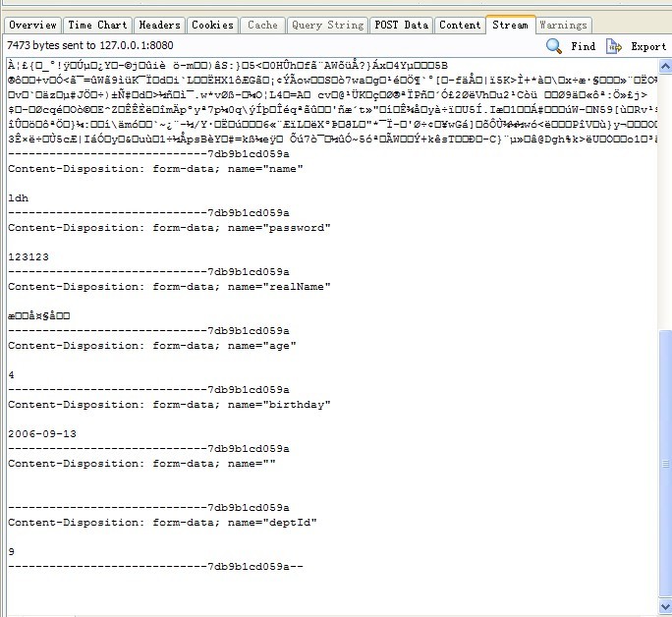Click the vertical scrollbar thumb
The width and height of the screenshot is (672, 617).
(x=665, y=463)
